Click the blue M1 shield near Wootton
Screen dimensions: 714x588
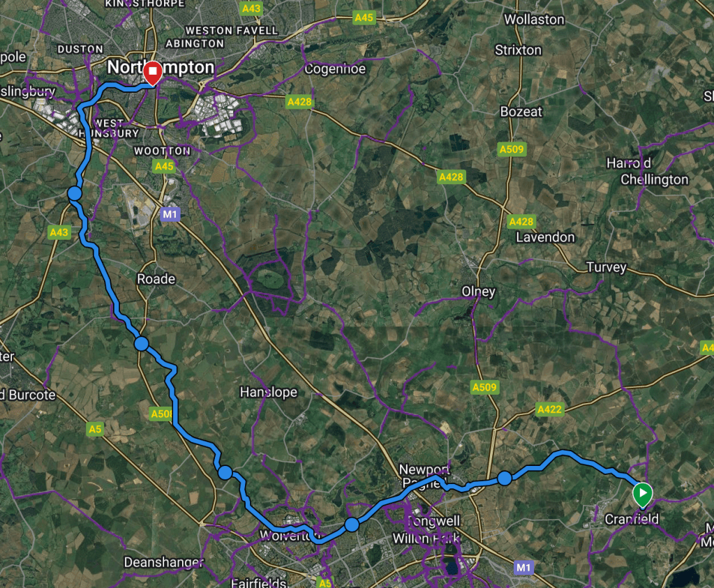[170, 214]
